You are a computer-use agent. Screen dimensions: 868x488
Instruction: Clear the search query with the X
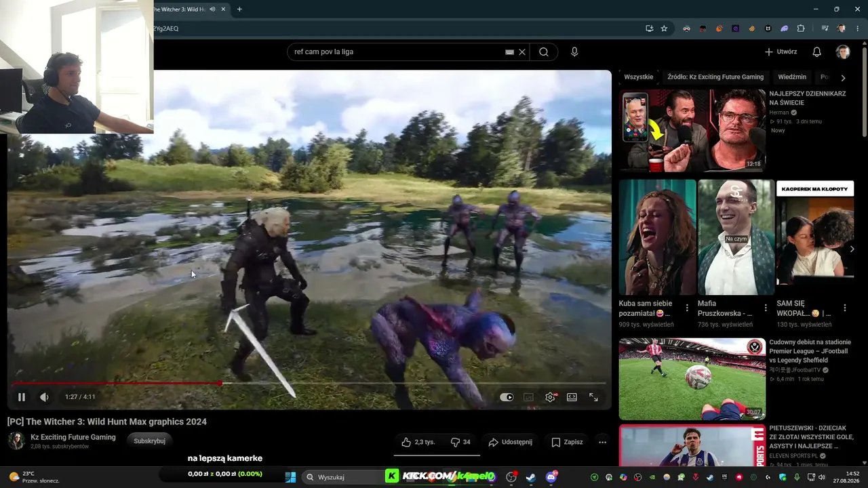522,52
